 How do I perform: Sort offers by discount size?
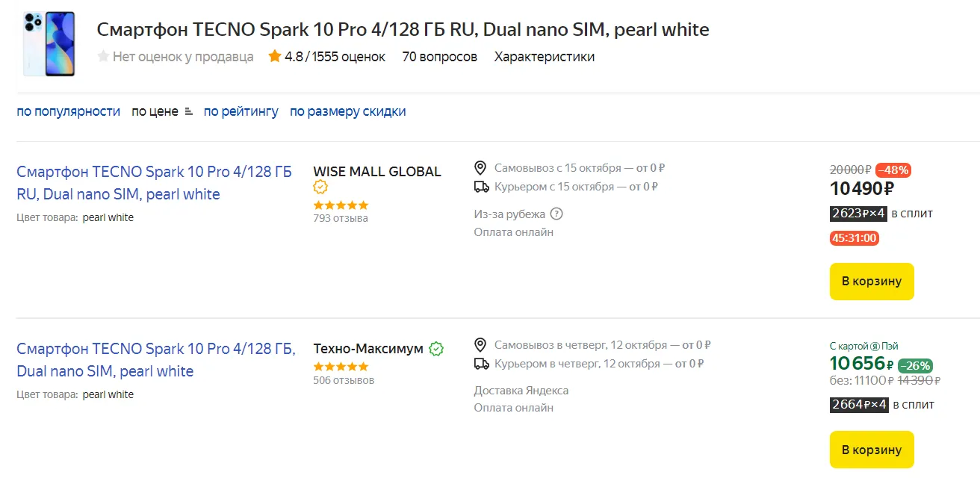point(347,111)
